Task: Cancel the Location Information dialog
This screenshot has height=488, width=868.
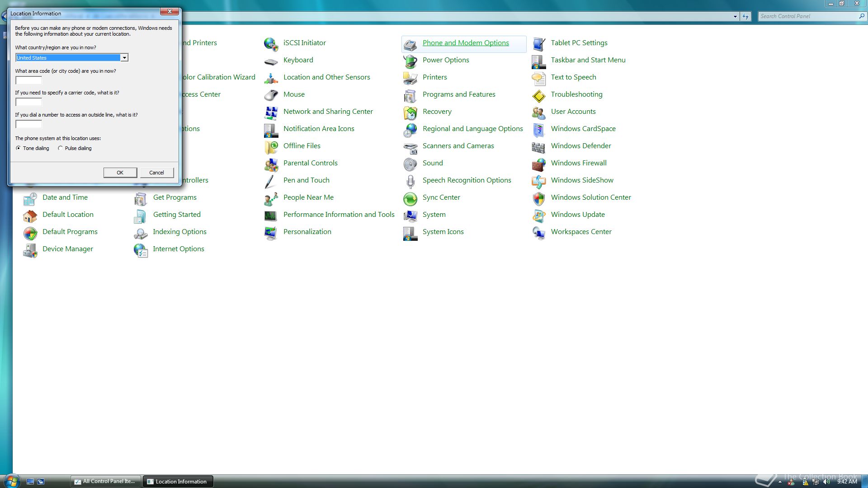Action: coord(156,173)
